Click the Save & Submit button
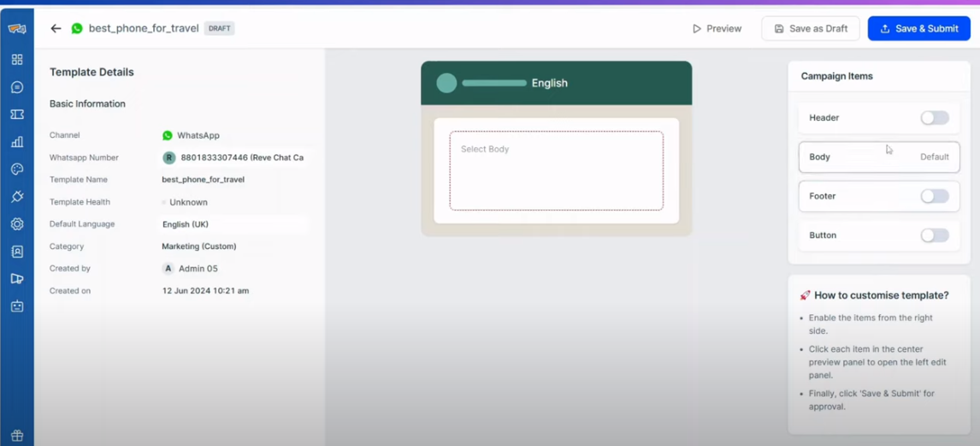Image resolution: width=980 pixels, height=446 pixels. click(x=918, y=28)
